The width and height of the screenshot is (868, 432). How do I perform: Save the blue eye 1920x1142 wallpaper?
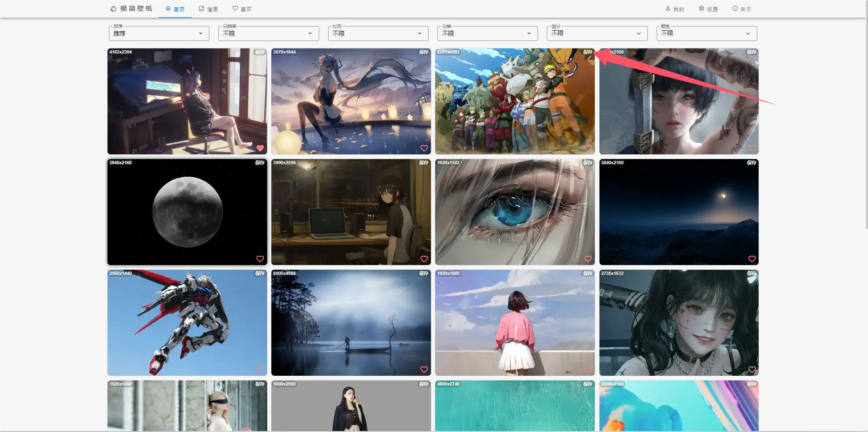coord(588,163)
